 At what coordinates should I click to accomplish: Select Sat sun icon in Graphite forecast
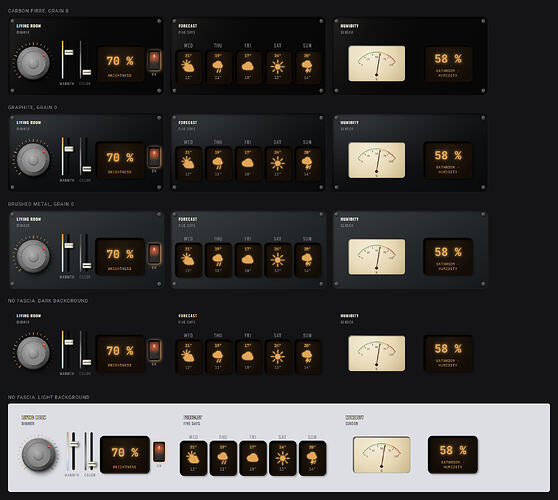277,164
